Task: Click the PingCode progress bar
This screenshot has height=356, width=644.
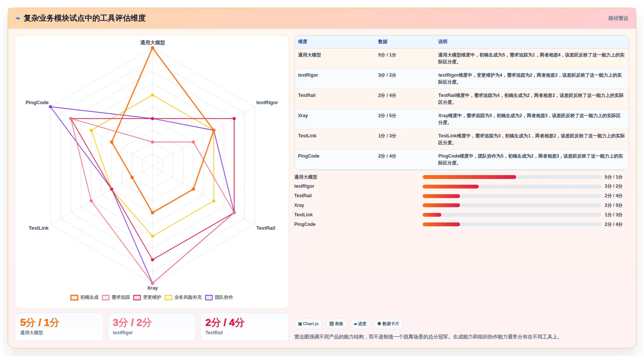Action: click(512, 224)
